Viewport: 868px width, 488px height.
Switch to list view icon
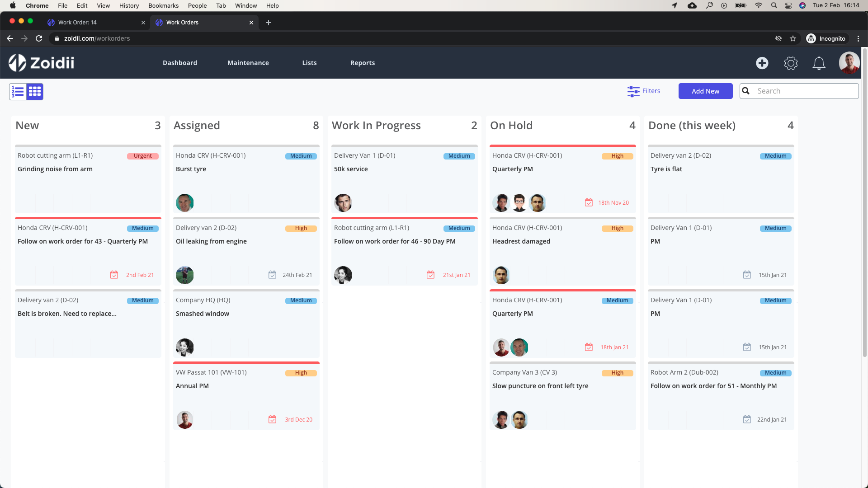18,92
